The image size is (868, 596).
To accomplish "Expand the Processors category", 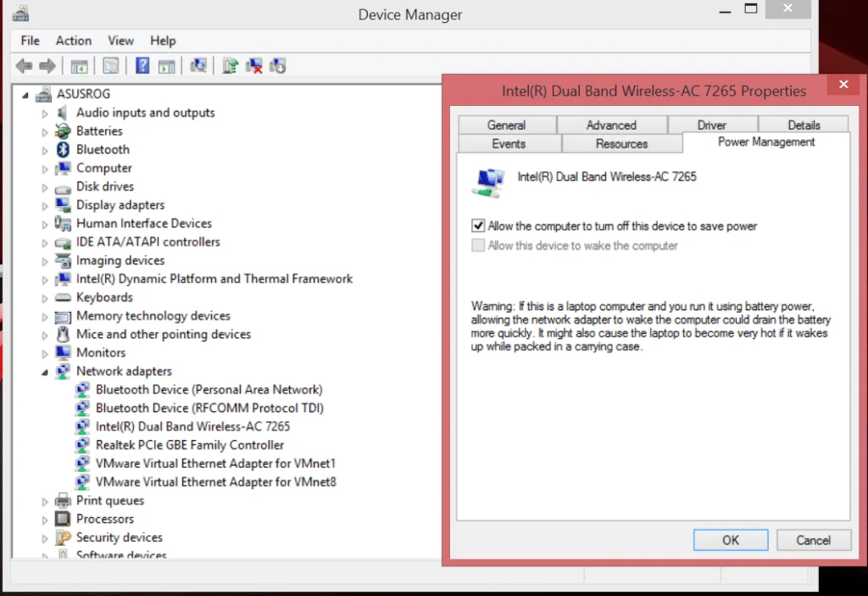I will pos(46,519).
